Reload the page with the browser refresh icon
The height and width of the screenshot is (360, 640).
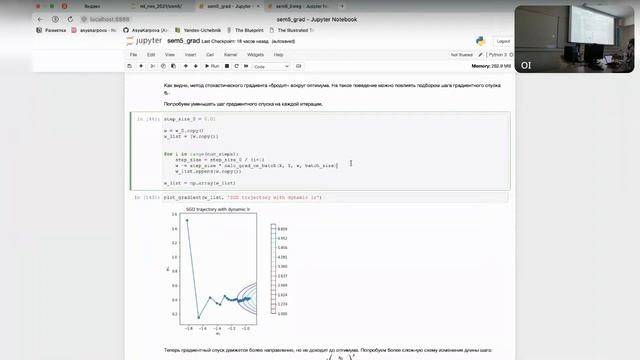click(70, 19)
